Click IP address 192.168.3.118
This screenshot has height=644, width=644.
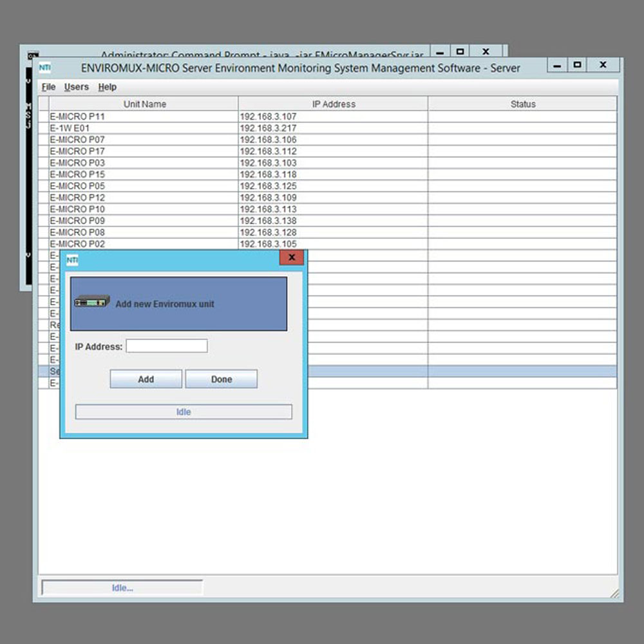(268, 174)
